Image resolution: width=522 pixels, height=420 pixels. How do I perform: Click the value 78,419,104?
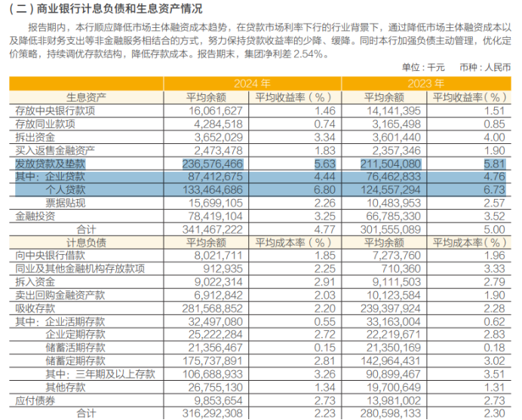(x=216, y=216)
